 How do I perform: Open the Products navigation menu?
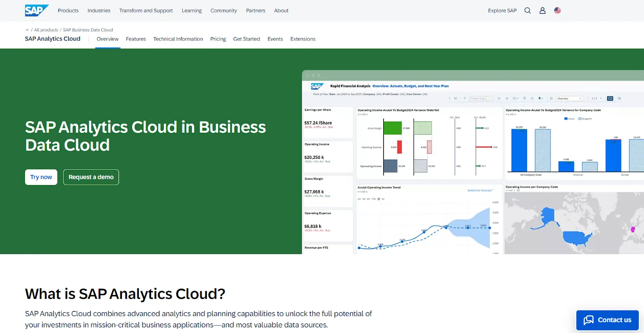click(x=68, y=10)
